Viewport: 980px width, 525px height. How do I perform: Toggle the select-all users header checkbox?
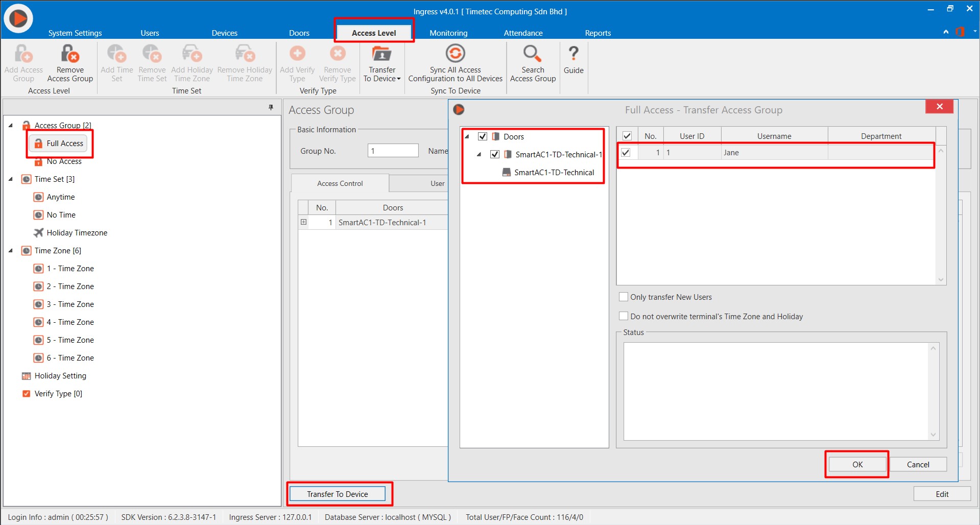coord(627,136)
